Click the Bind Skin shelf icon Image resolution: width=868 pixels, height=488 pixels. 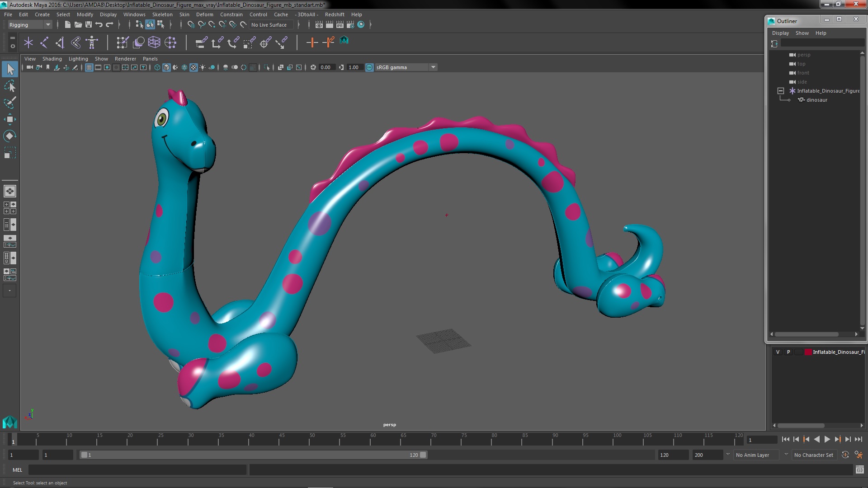76,43
